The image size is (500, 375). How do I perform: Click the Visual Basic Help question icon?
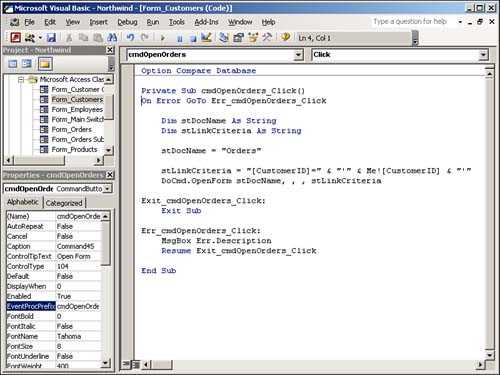click(x=285, y=37)
